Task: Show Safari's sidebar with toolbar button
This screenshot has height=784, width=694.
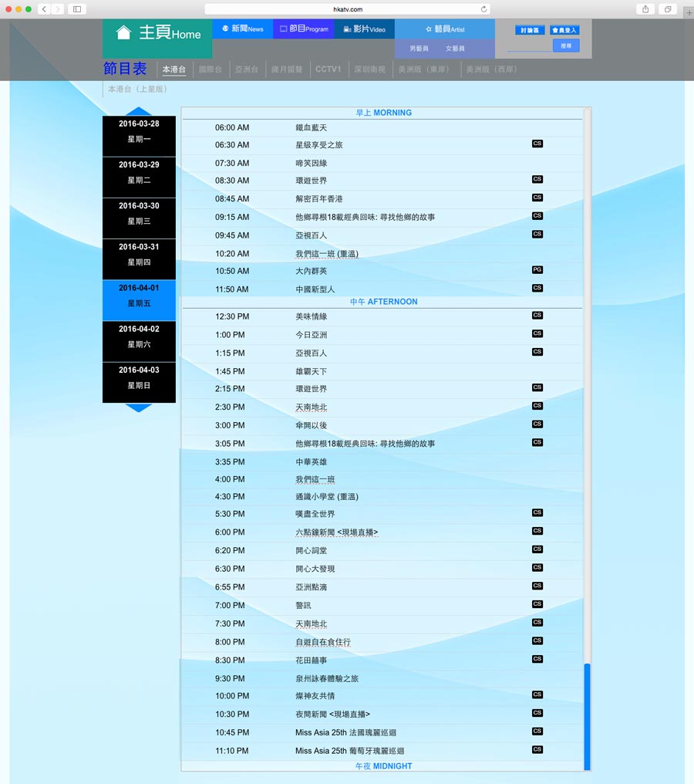Action: point(77,9)
